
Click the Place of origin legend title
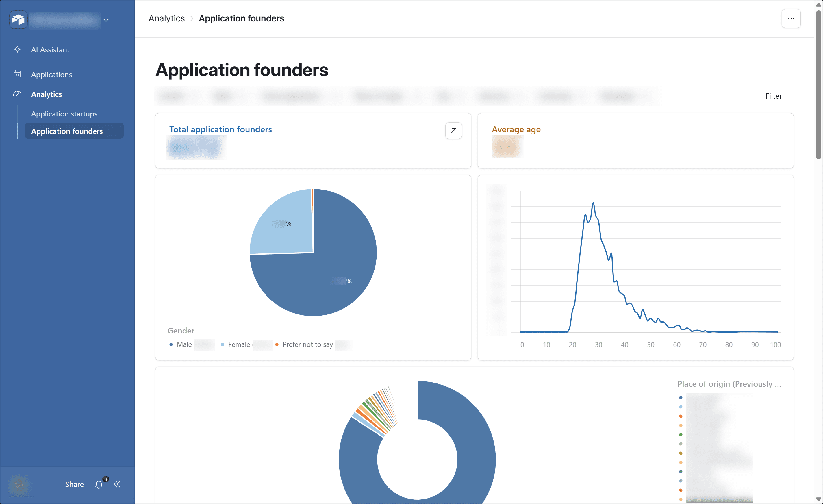pos(729,384)
